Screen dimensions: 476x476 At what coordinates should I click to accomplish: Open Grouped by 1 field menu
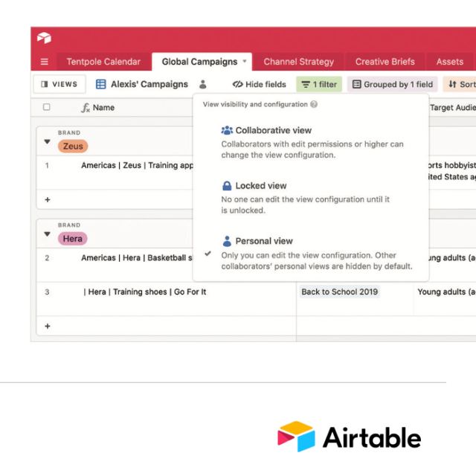tap(392, 84)
